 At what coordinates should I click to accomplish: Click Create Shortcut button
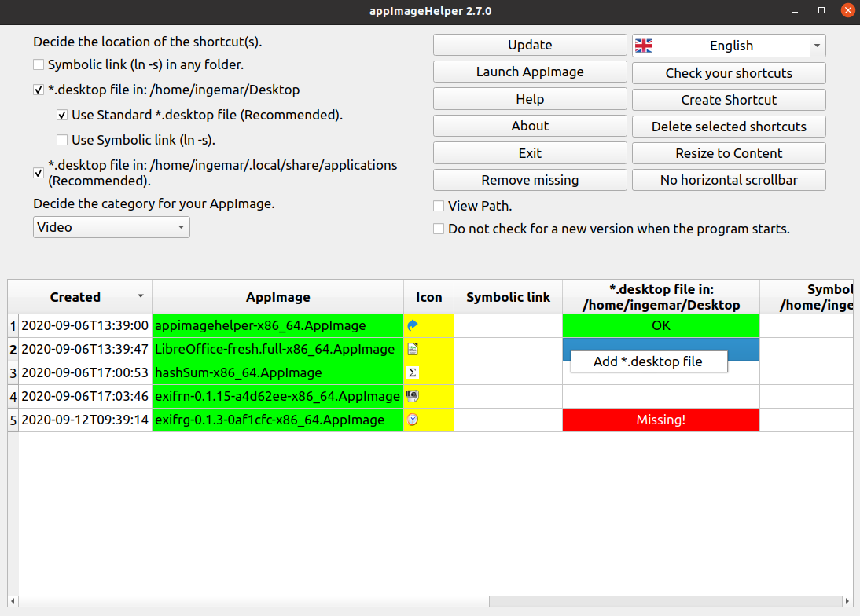coord(729,100)
